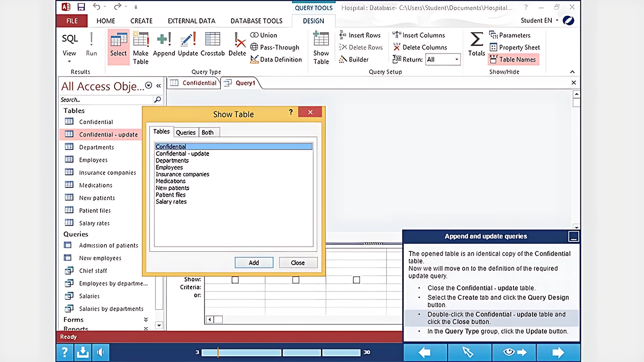This screenshot has width=644, height=362.
Task: Click Delete Columns in Query Setup
Action: coord(420,47)
